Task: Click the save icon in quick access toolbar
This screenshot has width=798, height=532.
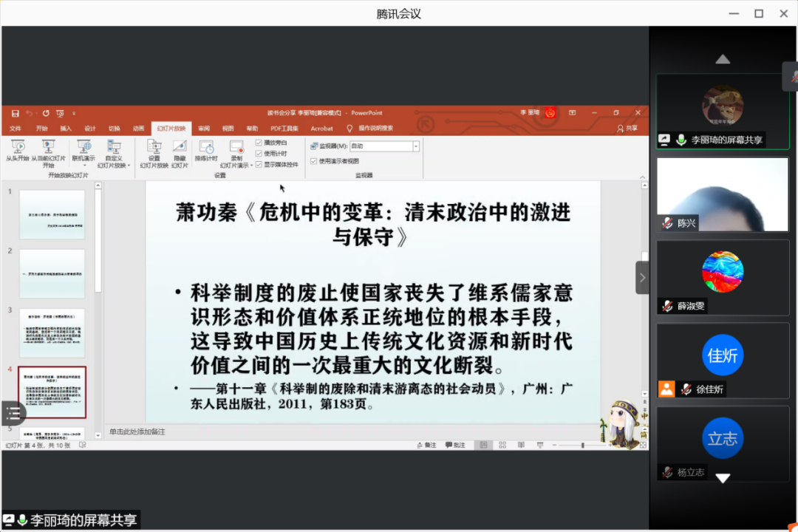Action: tap(15, 113)
